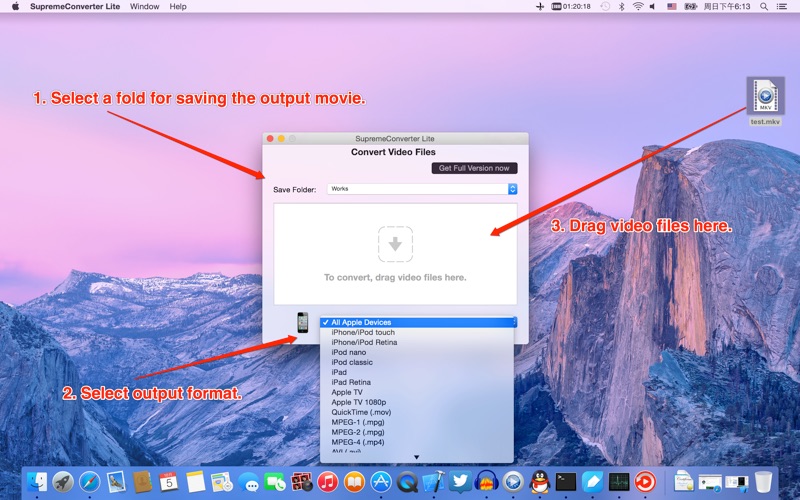Open Activity Monitor from the Dock
800x500 pixels.
(619, 482)
